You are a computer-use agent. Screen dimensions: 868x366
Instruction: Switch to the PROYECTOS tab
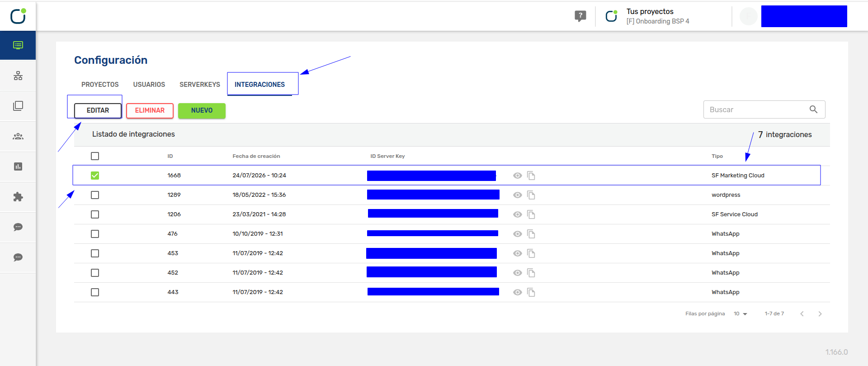[100, 85]
